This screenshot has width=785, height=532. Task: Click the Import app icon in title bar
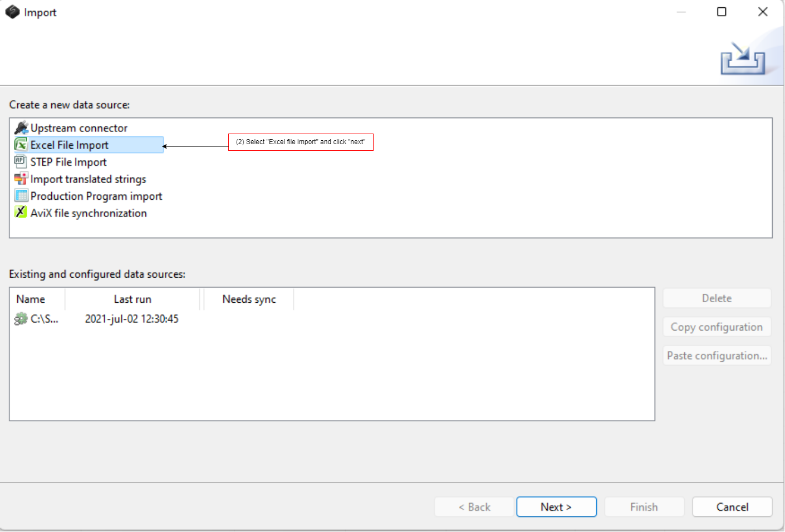[12, 12]
